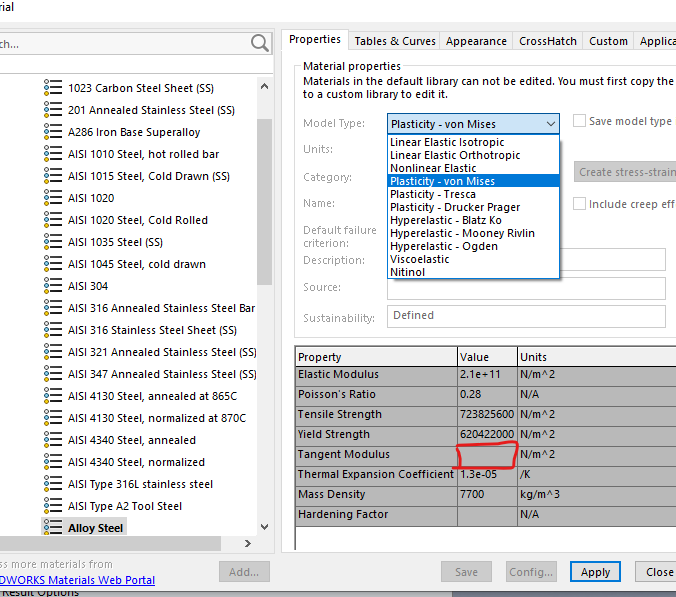This screenshot has height=597, width=676.
Task: Click the search magnifier icon
Action: click(260, 43)
